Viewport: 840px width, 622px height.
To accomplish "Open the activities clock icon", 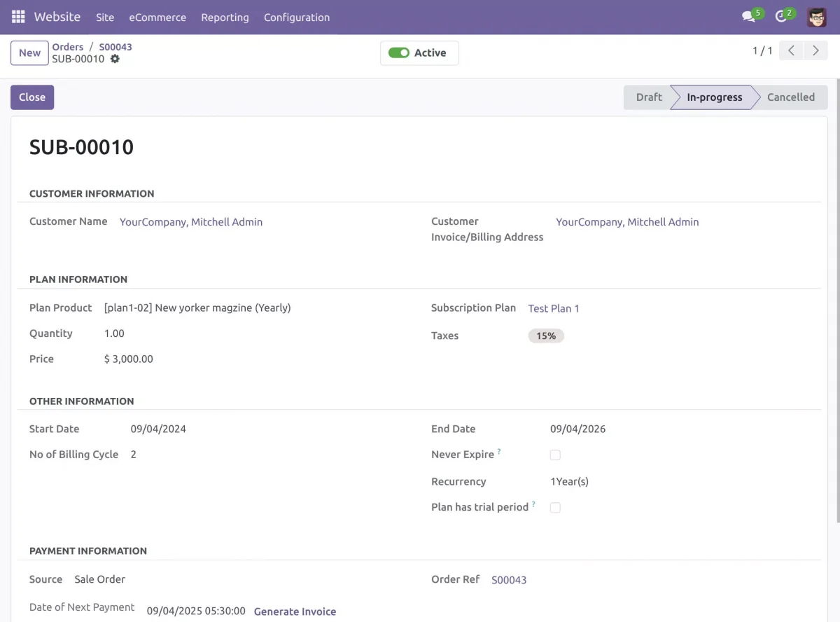I will tap(781, 17).
